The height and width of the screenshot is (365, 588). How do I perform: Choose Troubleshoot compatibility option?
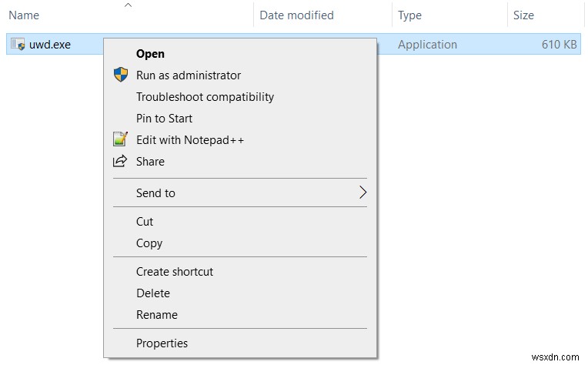[x=205, y=97]
